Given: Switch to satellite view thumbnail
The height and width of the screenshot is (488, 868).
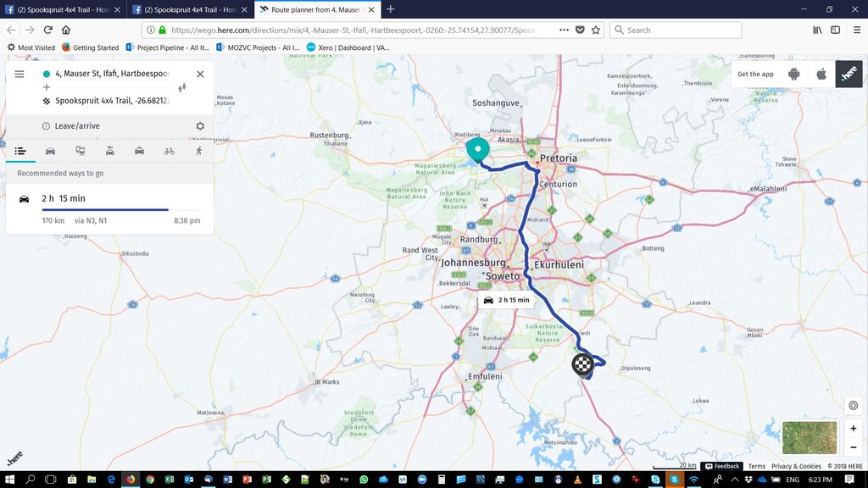Looking at the screenshot, I should coord(810,438).
